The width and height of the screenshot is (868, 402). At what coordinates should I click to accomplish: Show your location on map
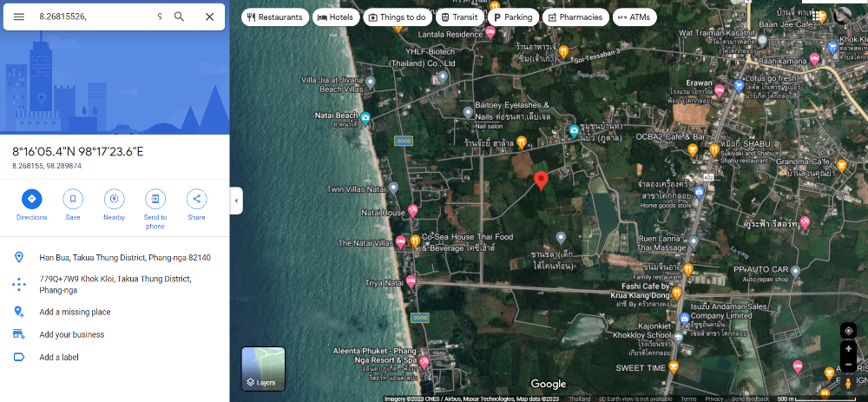[x=848, y=331]
